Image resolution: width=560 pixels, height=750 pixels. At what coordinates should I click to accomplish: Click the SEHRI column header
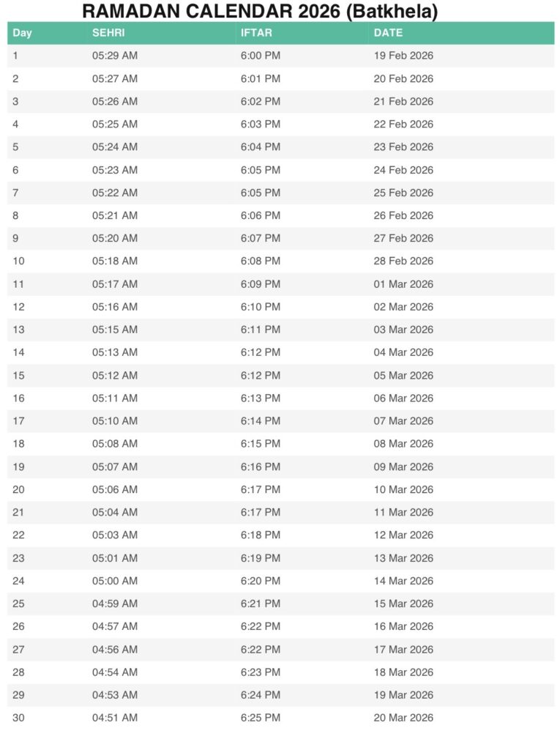[108, 33]
